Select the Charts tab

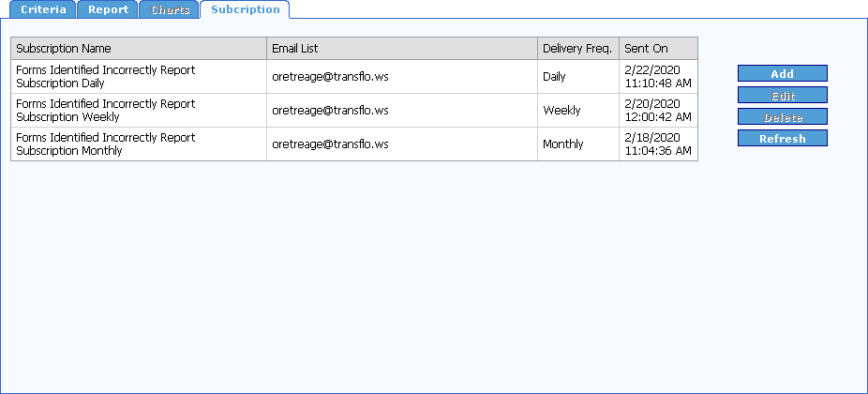coord(170,9)
